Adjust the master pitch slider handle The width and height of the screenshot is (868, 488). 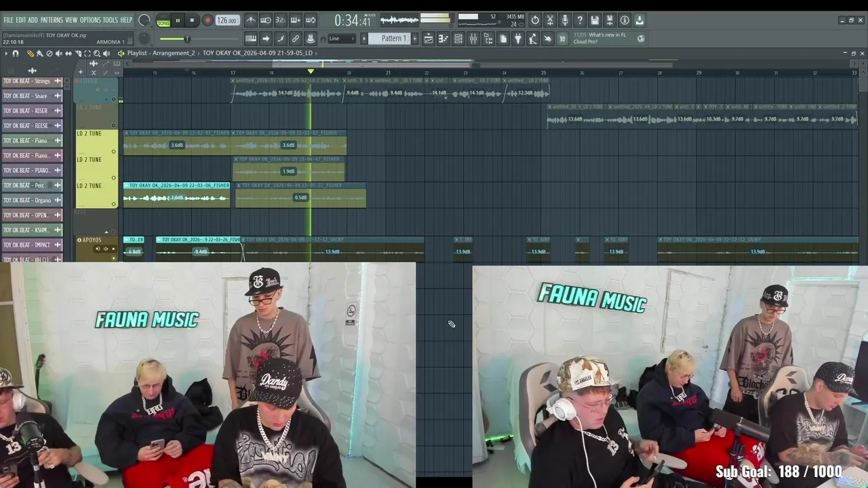click(x=187, y=39)
